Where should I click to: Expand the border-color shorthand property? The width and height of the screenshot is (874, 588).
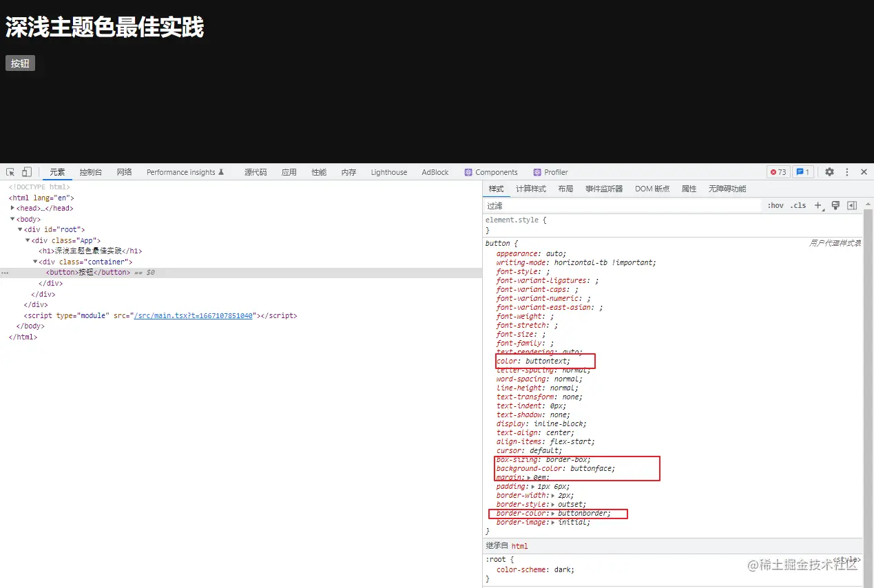tap(554, 513)
